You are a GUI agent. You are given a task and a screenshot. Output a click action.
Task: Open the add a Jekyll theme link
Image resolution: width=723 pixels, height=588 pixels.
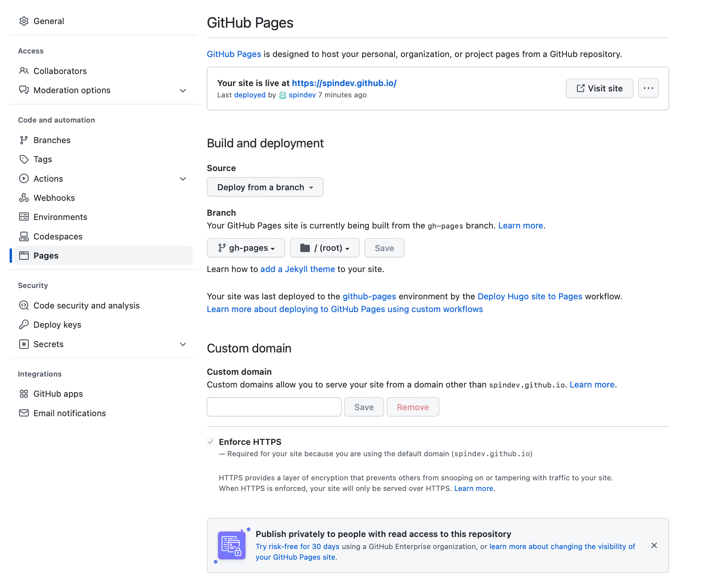[297, 269]
